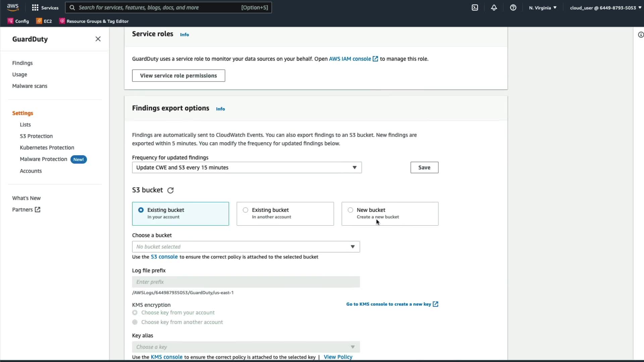644x362 pixels.
Task: Click View service role permissions button
Action: coord(178,76)
